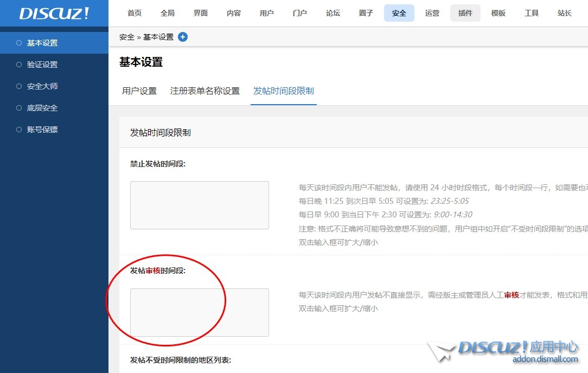Click into the 发帖审核时间段 text area
The image size is (588, 373).
click(200, 312)
